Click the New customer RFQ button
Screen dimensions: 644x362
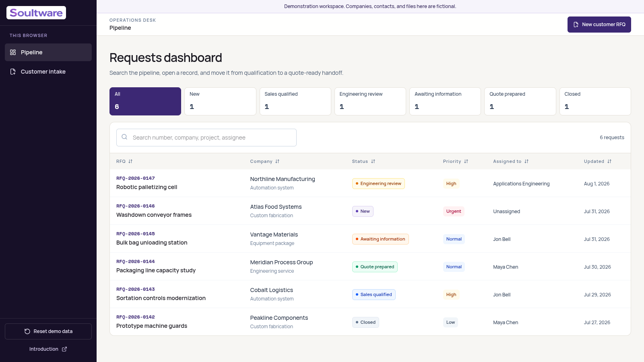599,25
